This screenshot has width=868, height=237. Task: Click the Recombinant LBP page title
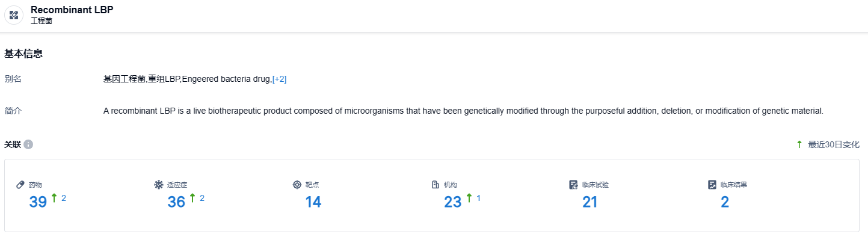click(x=72, y=10)
